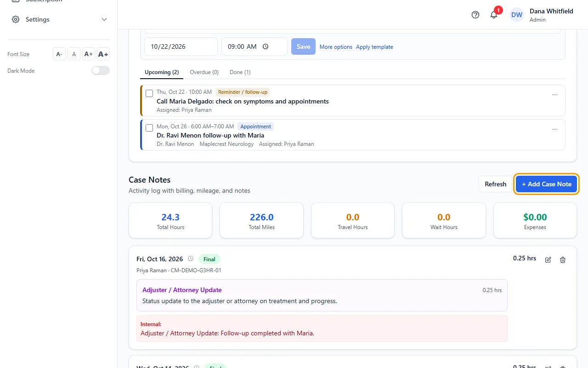Open more menu for Dr. Ravi Menon appointment
The image size is (588, 368).
pos(555,129)
